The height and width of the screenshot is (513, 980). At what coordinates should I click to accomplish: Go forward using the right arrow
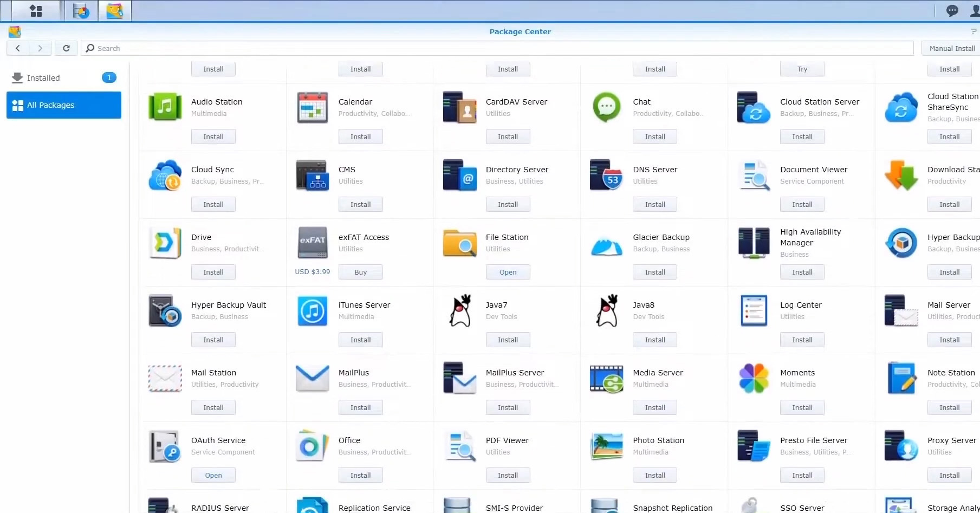pyautogui.click(x=40, y=48)
